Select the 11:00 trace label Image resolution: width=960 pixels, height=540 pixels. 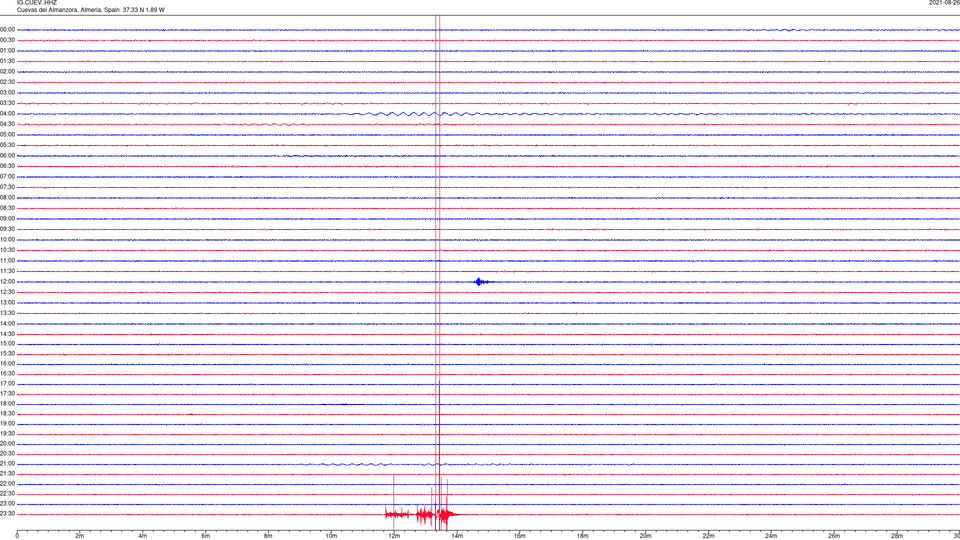(7, 261)
